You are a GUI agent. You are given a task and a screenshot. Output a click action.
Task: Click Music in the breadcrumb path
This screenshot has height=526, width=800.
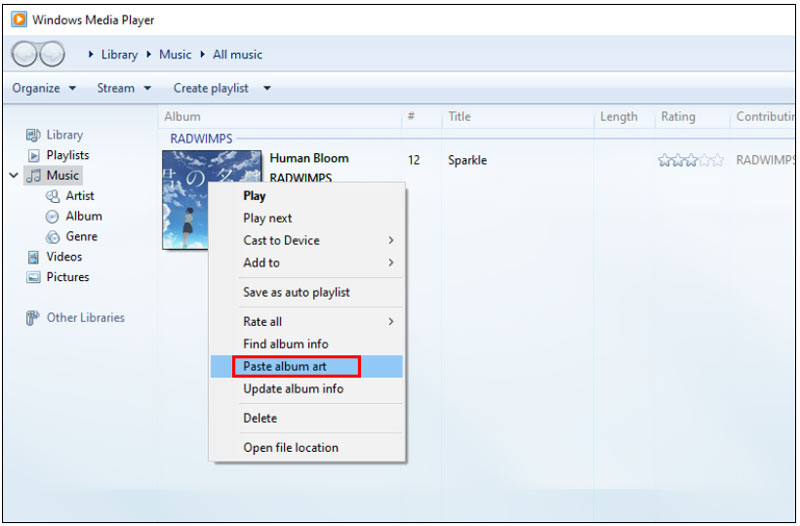pos(175,55)
